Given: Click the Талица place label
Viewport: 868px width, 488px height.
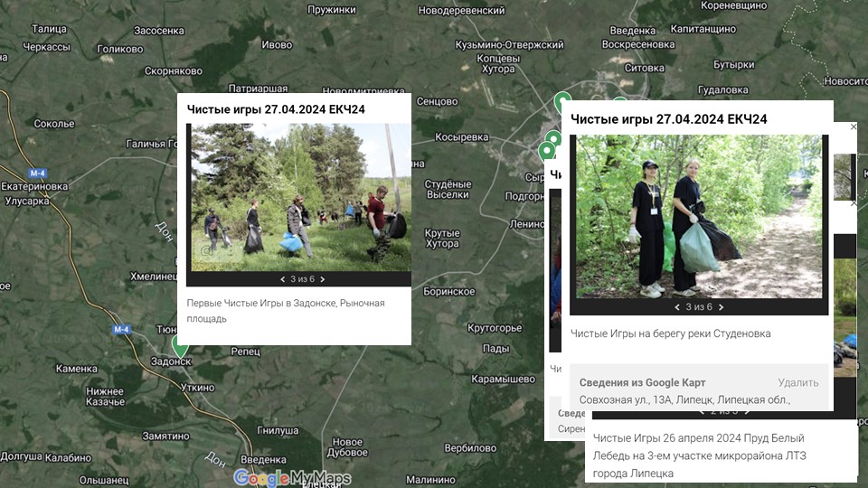Looking at the screenshot, I should point(49,29).
